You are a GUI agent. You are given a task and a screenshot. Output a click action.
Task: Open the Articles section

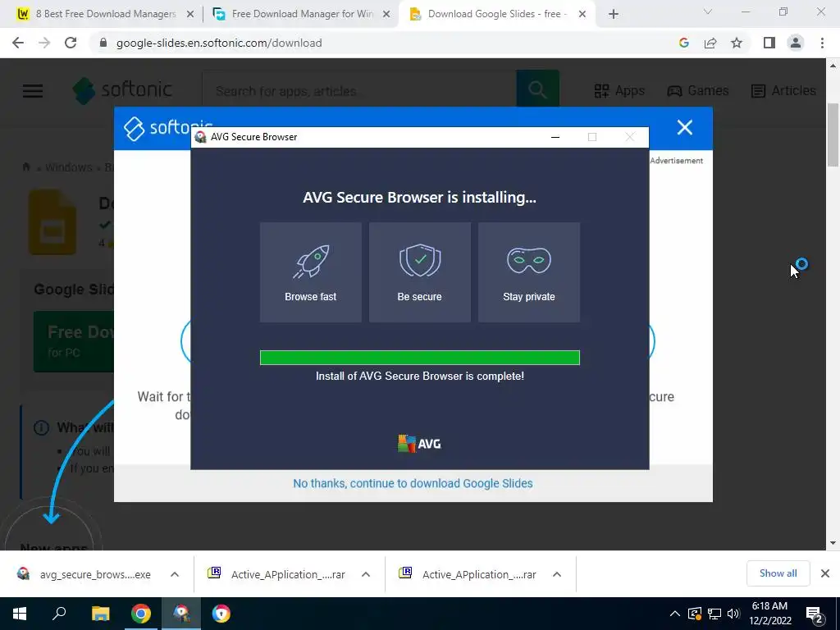(783, 90)
